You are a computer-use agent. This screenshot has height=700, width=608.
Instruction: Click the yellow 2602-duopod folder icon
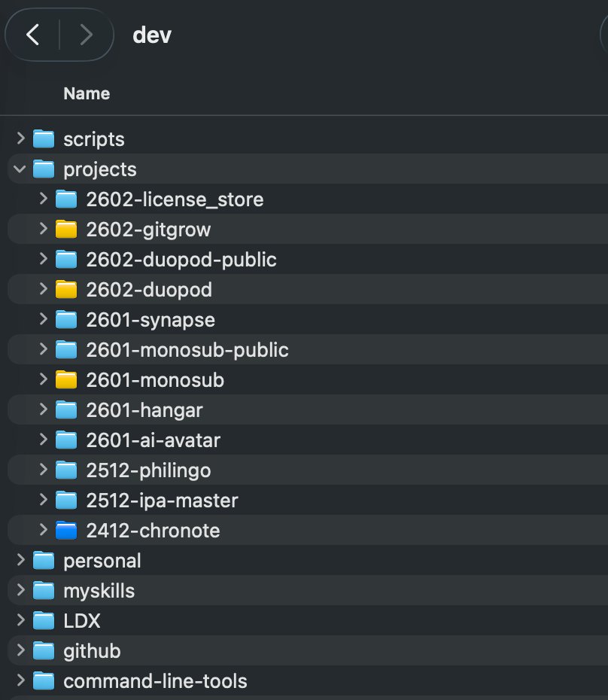tap(66, 290)
